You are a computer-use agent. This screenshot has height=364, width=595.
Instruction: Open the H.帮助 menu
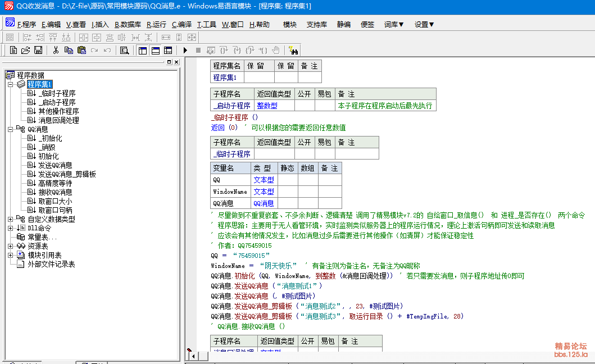point(260,24)
